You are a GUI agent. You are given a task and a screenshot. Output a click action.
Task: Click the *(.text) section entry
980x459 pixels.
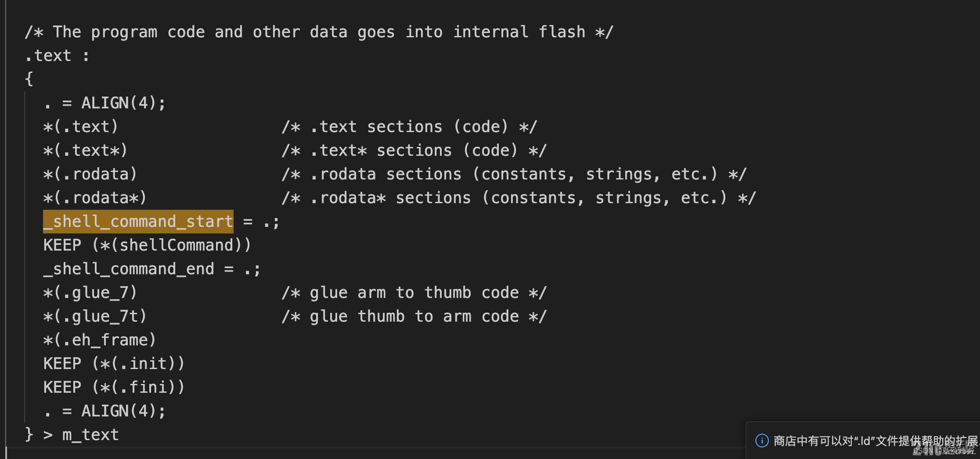point(81,127)
